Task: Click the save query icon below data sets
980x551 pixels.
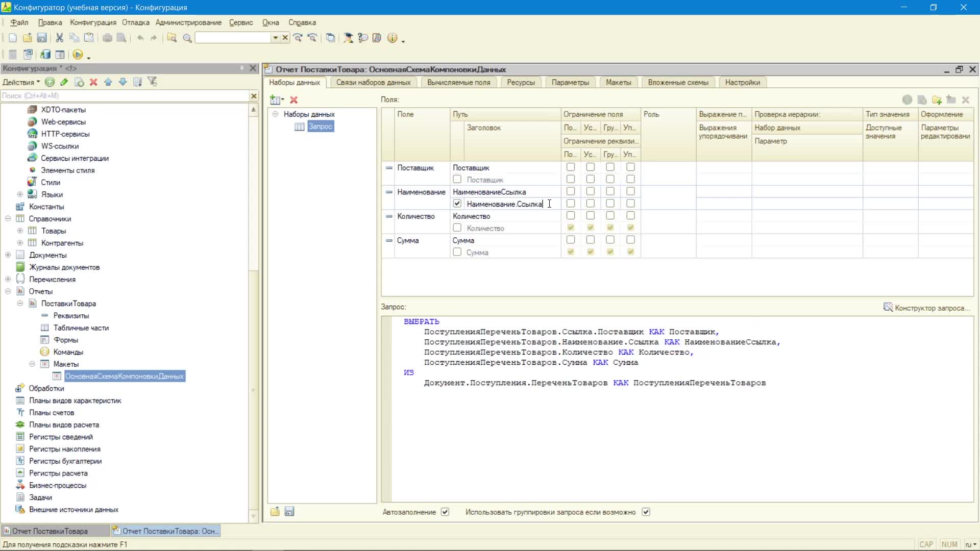Action: point(289,511)
